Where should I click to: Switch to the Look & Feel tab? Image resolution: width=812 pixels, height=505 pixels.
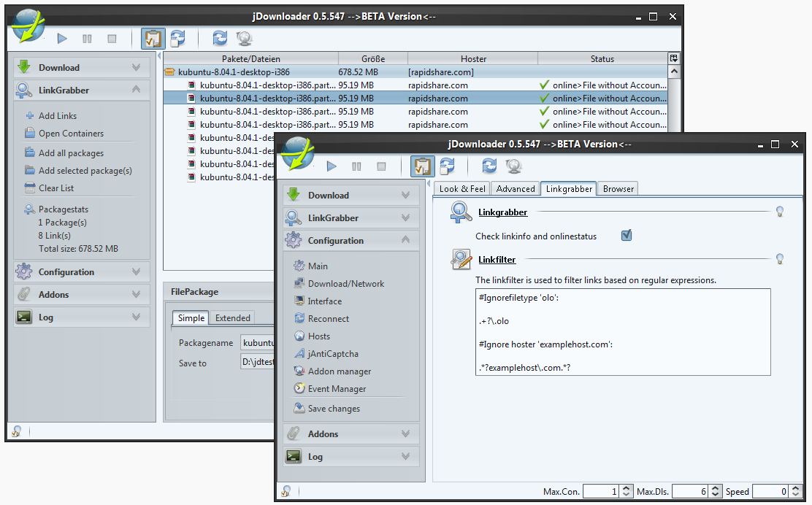[462, 189]
